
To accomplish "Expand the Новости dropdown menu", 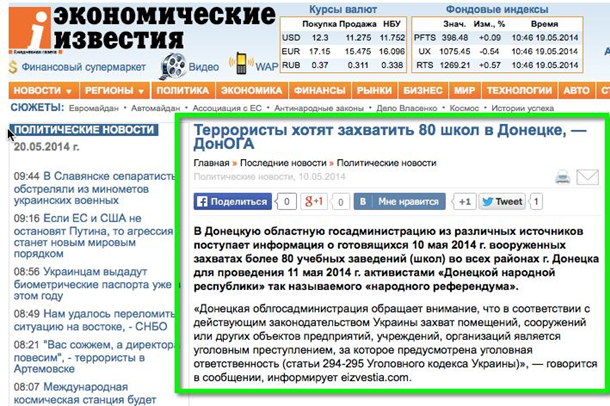I will (x=42, y=90).
